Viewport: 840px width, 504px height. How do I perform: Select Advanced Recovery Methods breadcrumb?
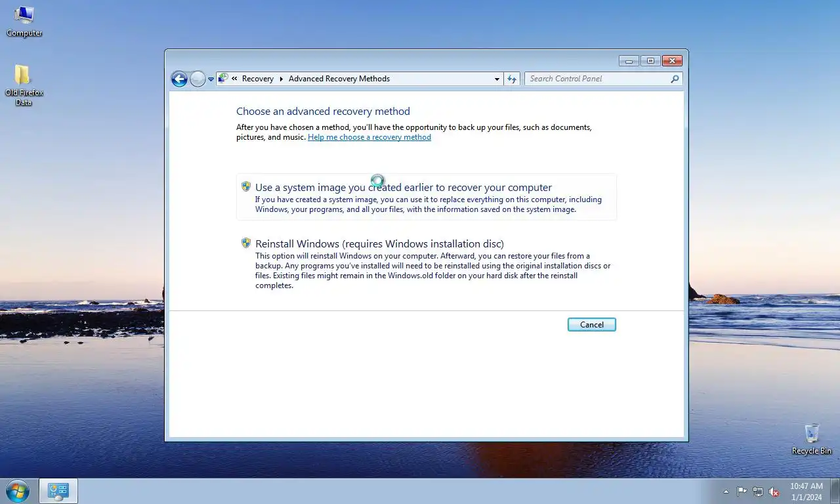pos(339,79)
